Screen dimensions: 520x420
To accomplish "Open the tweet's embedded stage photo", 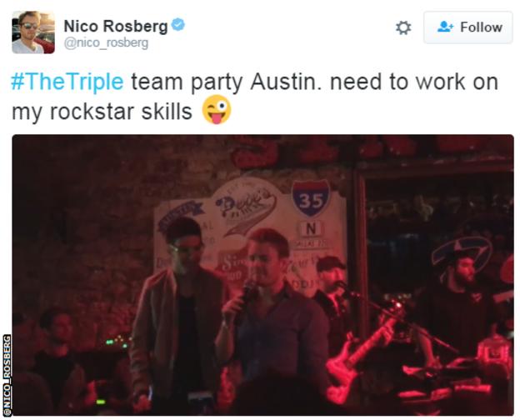I will pyautogui.click(x=262, y=275).
